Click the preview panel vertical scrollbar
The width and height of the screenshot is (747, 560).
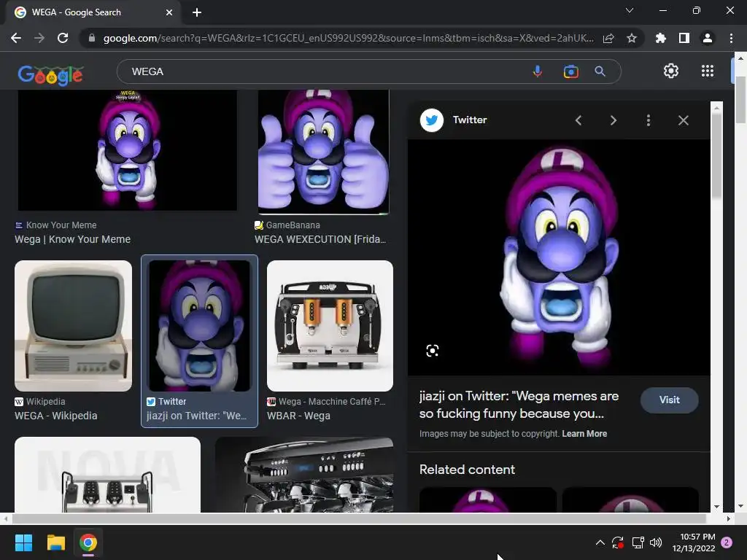716,155
